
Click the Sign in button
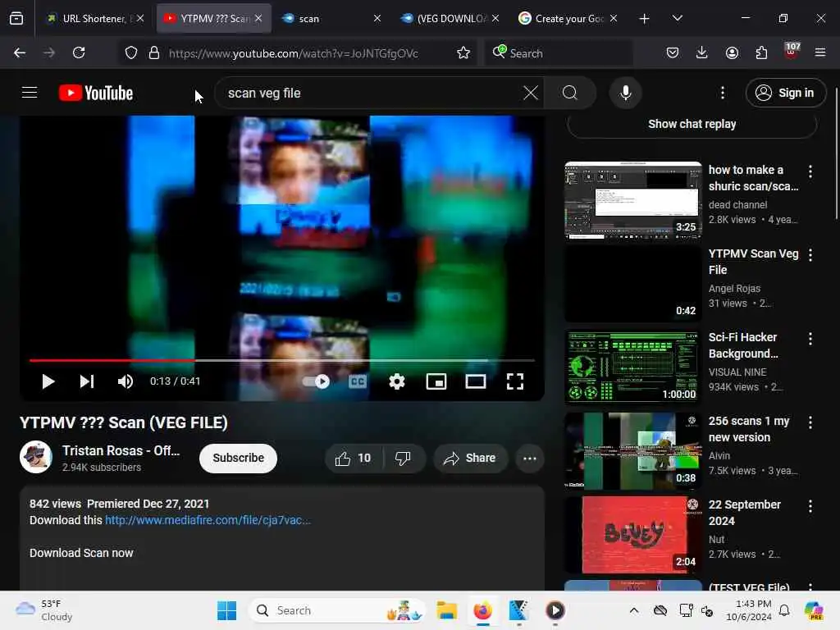[x=785, y=93]
